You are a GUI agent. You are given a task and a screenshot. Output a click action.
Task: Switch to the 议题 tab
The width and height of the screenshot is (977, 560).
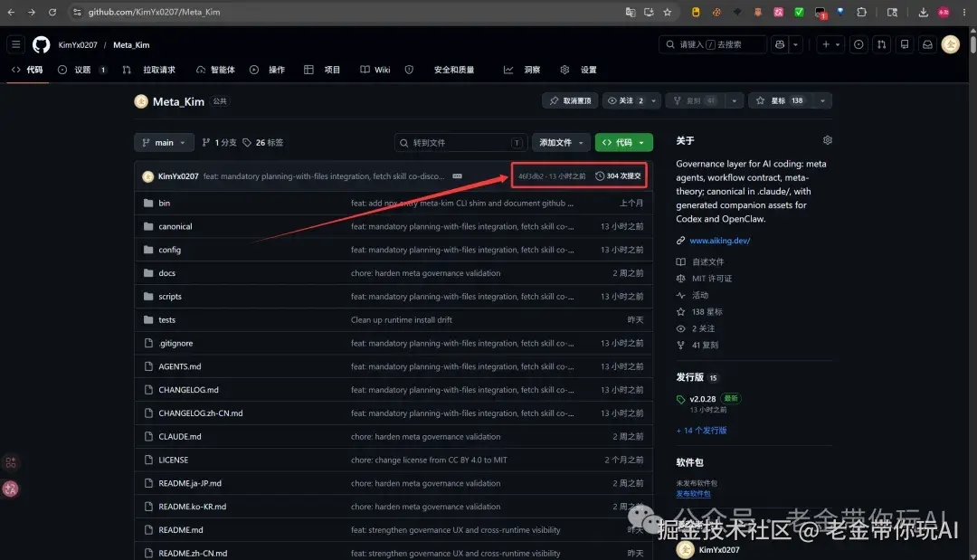click(x=82, y=70)
